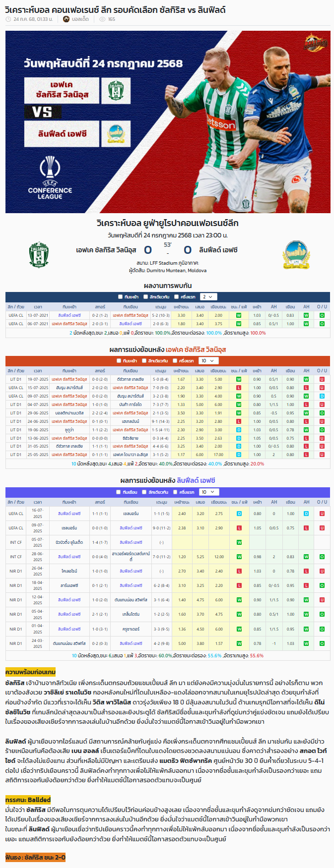The height and width of the screenshot is (868, 334).
Task: Enable ทีมเหย้า checkbox in Zalgiris past results
Action: click(x=119, y=361)
